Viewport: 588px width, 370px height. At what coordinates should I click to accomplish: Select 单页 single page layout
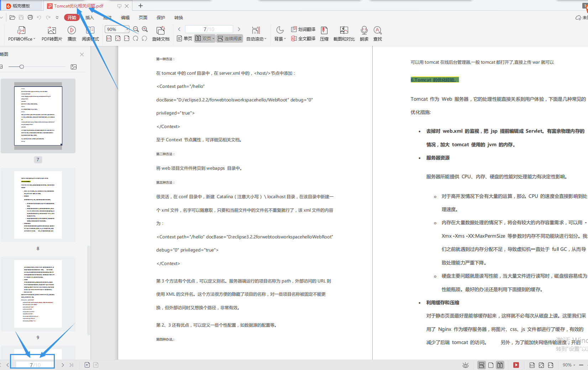[184, 38]
